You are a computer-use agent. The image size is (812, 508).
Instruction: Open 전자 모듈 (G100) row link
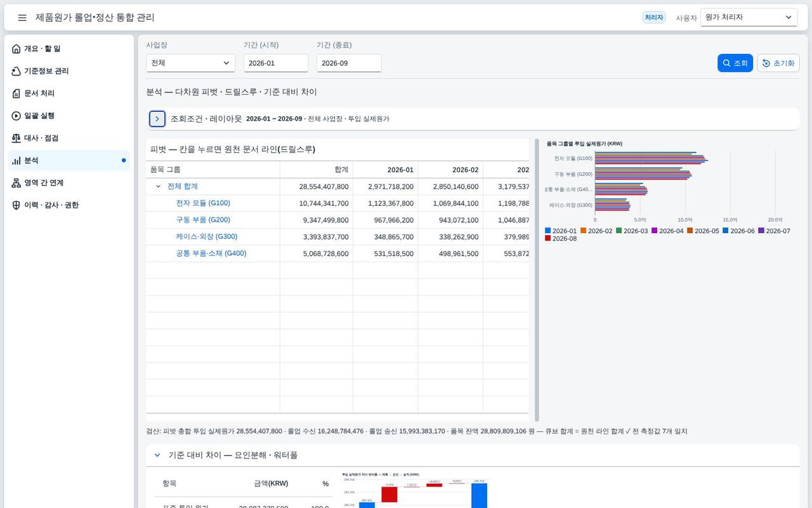click(x=203, y=203)
